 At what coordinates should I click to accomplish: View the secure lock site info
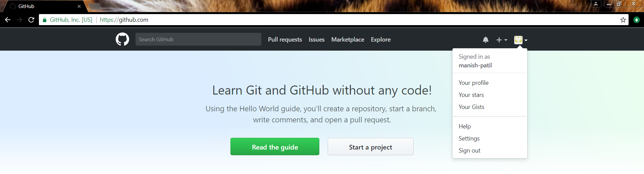(45, 20)
